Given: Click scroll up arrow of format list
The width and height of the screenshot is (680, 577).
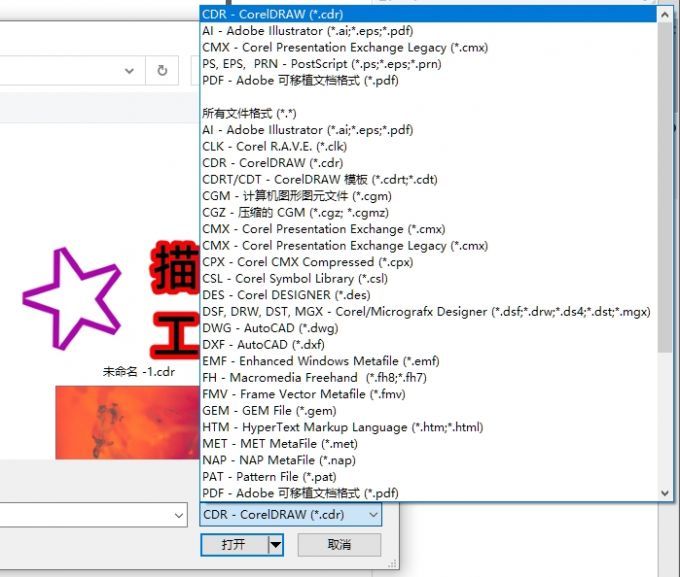Looking at the screenshot, I should pyautogui.click(x=665, y=14).
